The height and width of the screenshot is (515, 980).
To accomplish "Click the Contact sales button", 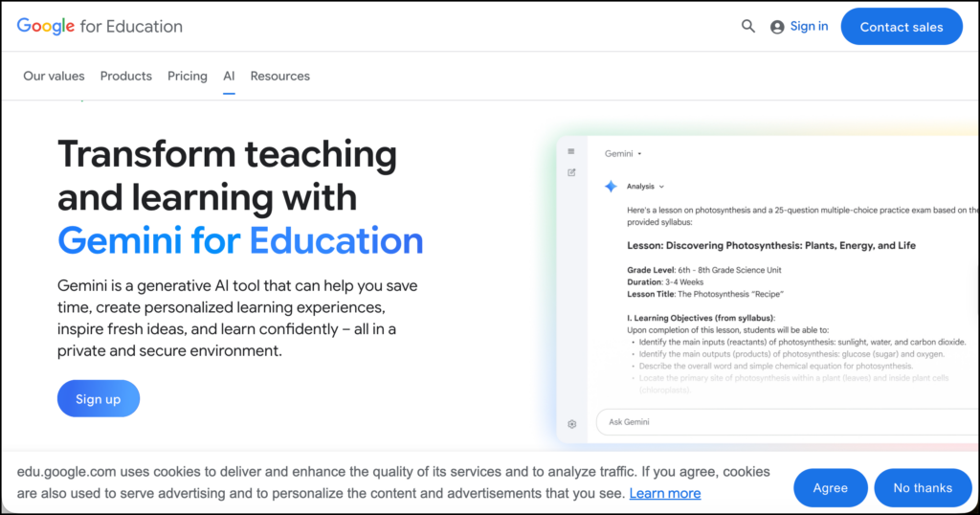I will click(x=902, y=27).
